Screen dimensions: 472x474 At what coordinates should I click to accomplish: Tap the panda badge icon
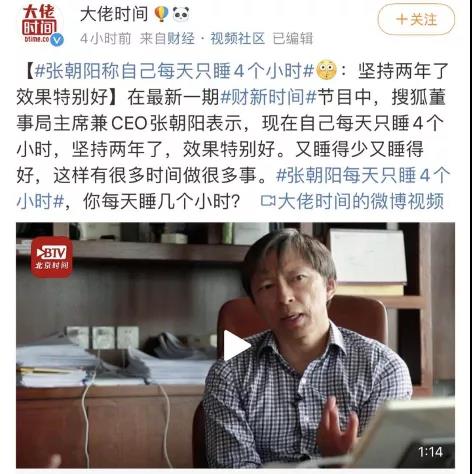[x=181, y=14]
